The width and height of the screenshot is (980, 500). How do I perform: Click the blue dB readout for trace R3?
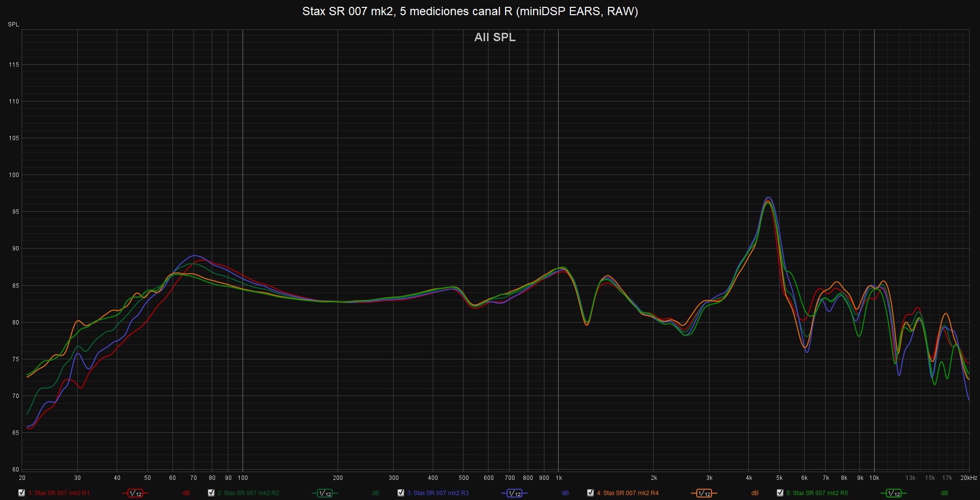tap(565, 493)
